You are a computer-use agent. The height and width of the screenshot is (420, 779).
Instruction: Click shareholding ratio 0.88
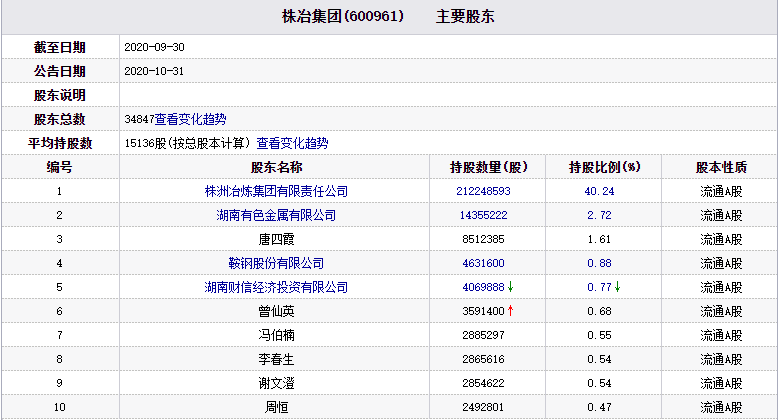click(599, 263)
